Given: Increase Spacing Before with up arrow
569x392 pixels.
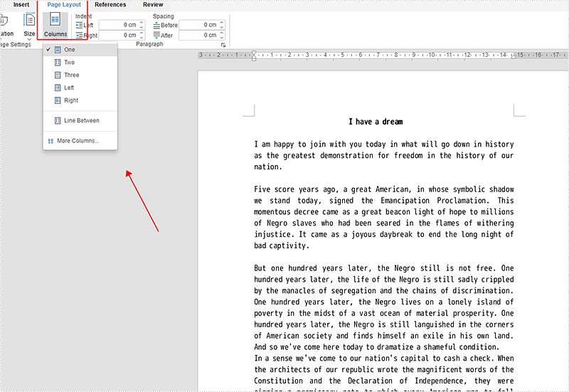Looking at the screenshot, I should coord(222,23).
